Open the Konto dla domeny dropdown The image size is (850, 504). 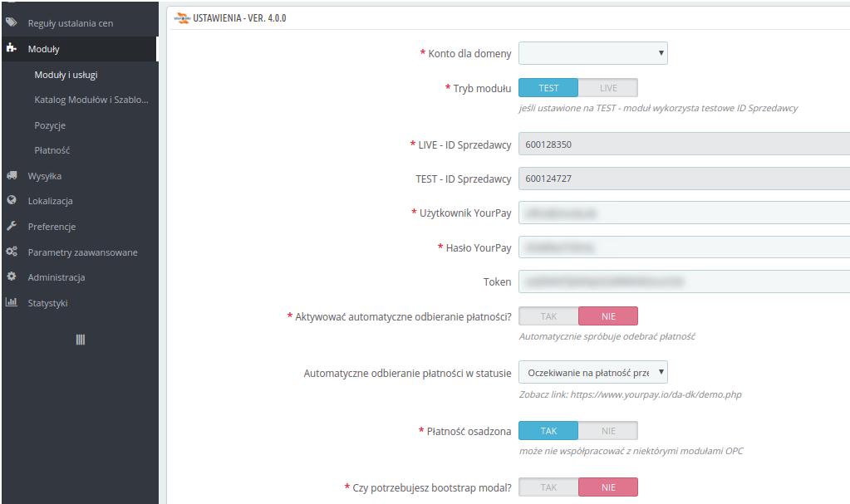point(593,53)
